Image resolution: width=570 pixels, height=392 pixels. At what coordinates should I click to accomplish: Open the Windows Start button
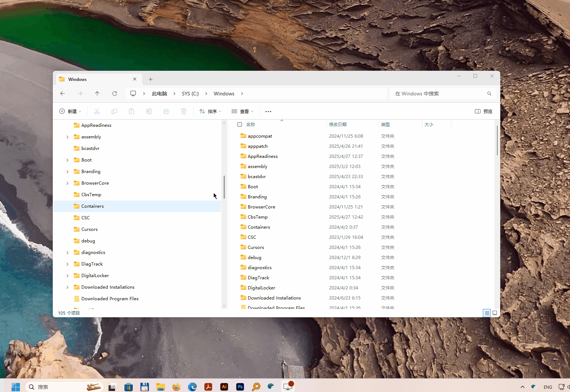click(x=16, y=387)
